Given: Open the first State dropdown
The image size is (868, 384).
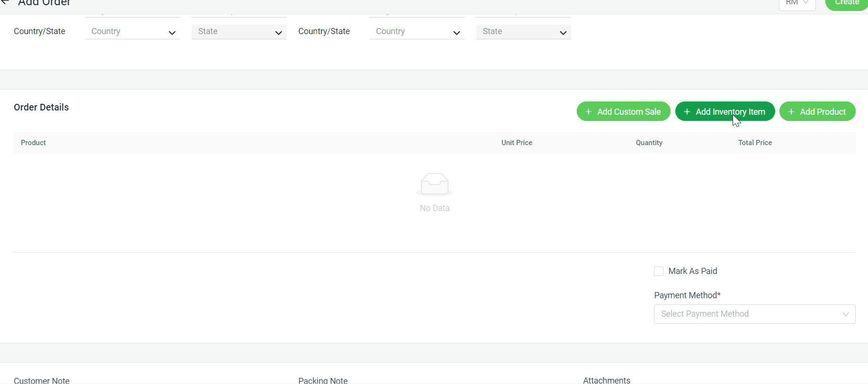Looking at the screenshot, I should [239, 32].
